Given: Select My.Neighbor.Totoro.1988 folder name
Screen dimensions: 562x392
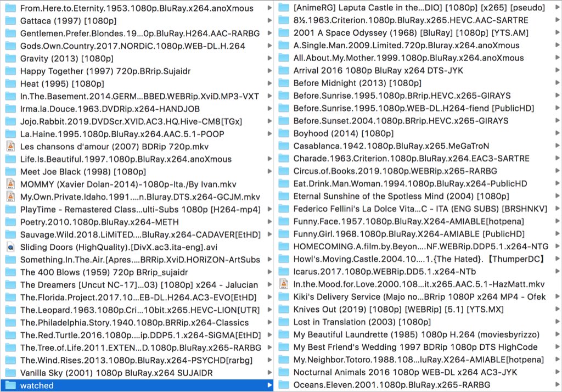Looking at the screenshot, I should point(419,360).
